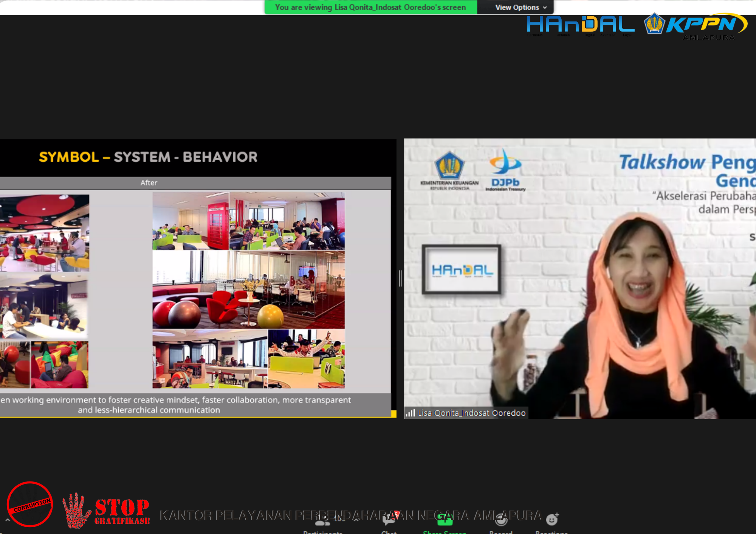The height and width of the screenshot is (534, 756).
Task: Click the green Share Screen icon
Action: coord(445,520)
